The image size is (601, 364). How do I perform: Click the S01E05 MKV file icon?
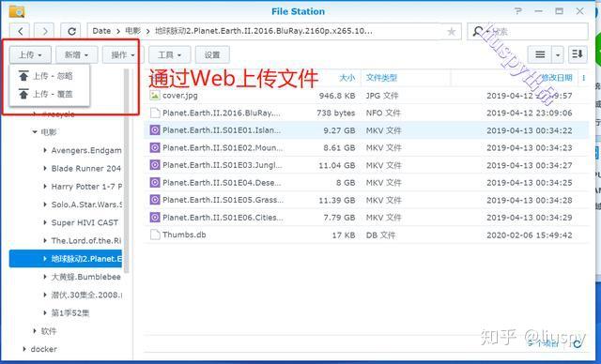pos(155,200)
